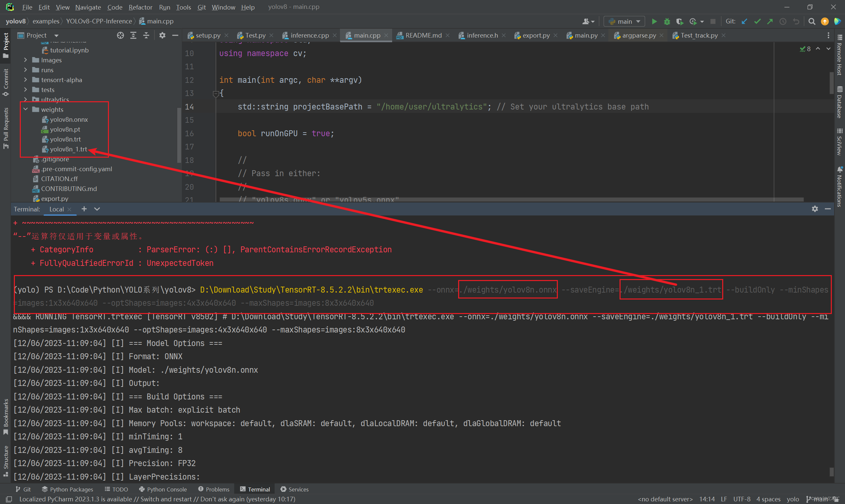The width and height of the screenshot is (845, 504).
Task: Collapse the weights folder
Action: click(25, 110)
